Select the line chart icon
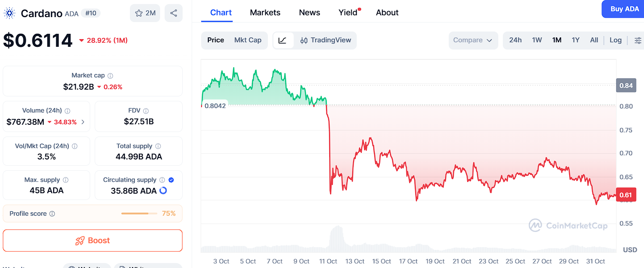This screenshot has height=268, width=644. point(283,40)
